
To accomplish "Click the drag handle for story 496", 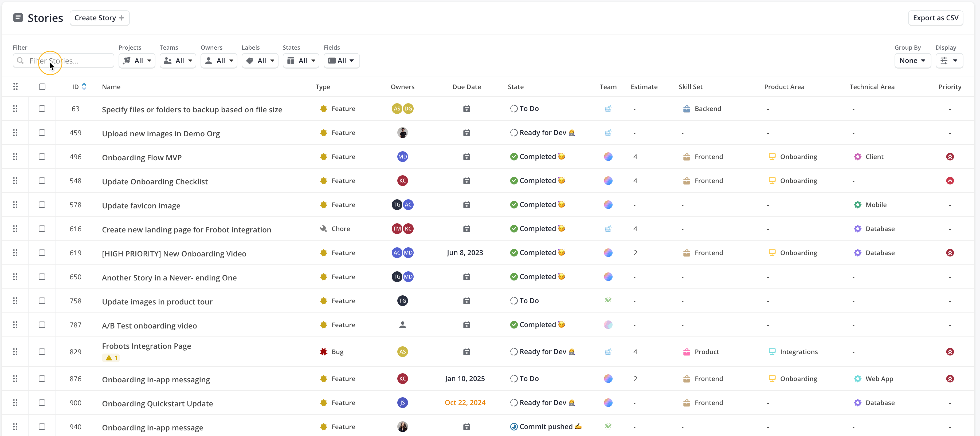I will click(x=15, y=157).
